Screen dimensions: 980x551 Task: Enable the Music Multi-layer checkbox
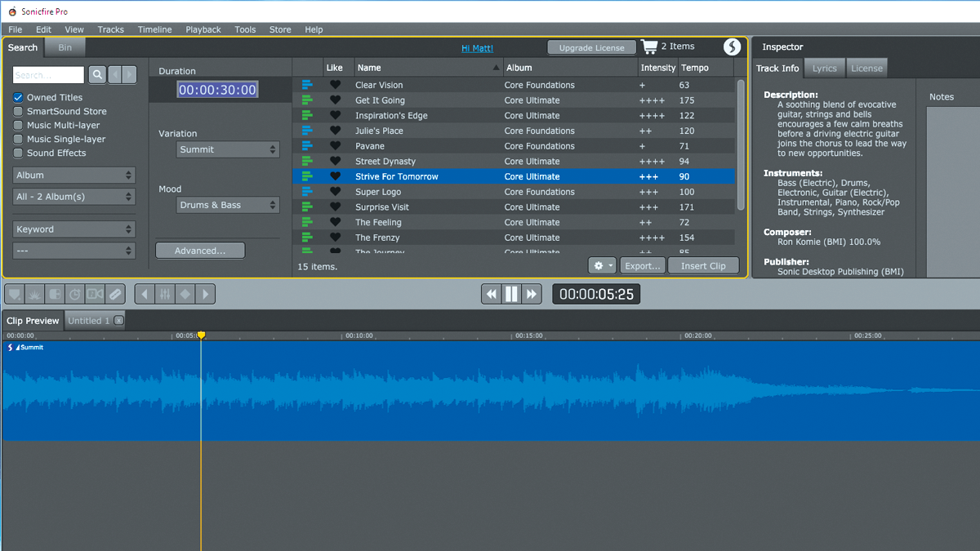point(18,125)
